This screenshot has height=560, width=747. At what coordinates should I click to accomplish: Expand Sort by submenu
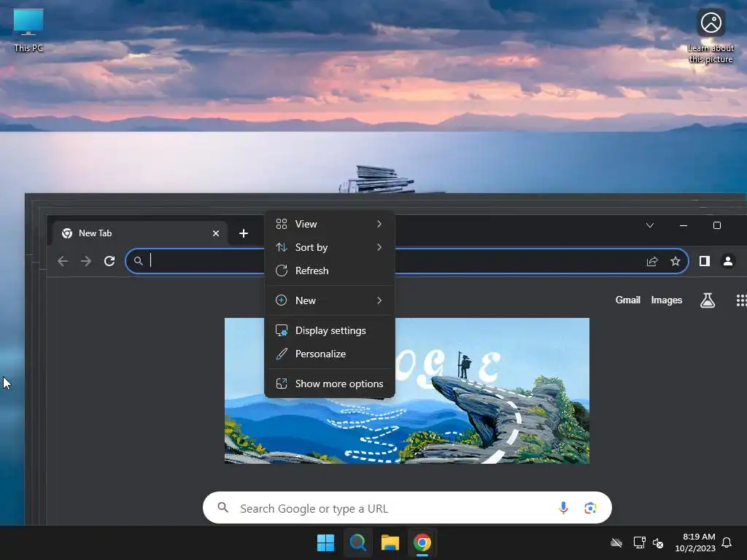click(x=330, y=247)
